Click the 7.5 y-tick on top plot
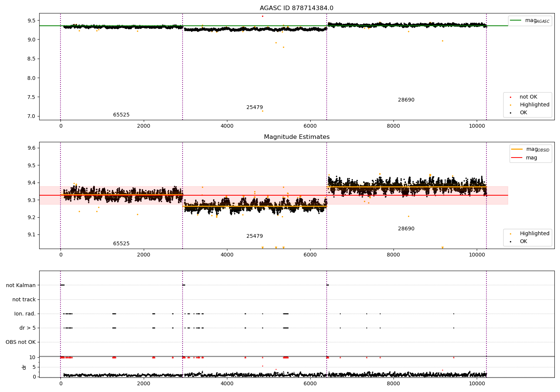 tap(31, 97)
